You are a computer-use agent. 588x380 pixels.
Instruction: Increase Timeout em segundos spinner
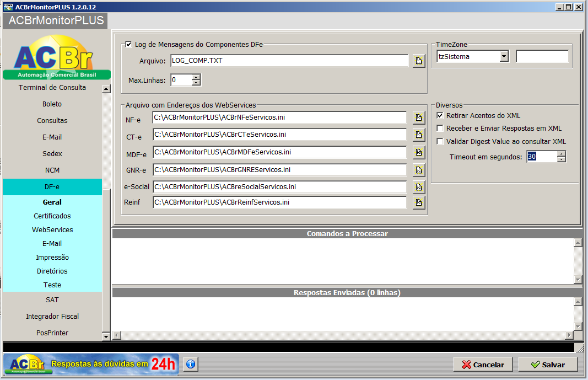[x=561, y=154]
